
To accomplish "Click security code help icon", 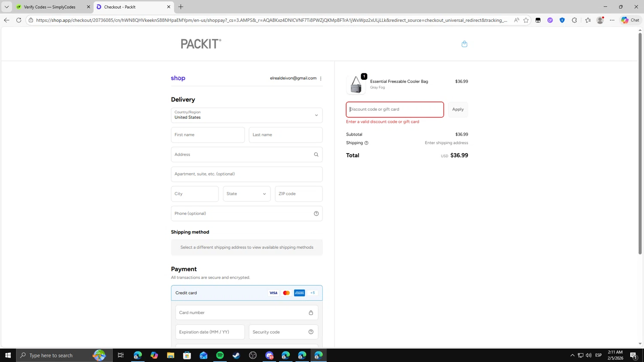I will click(311, 332).
